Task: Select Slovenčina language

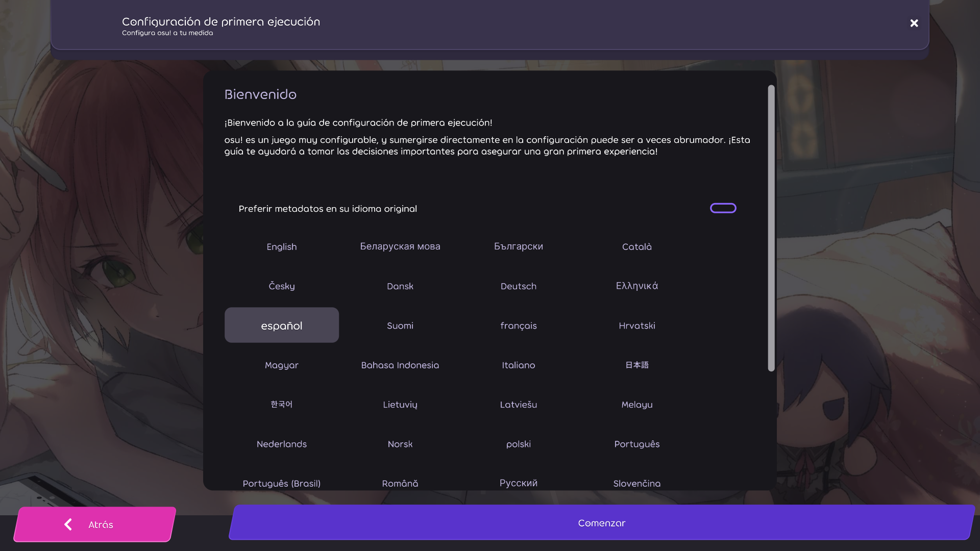Action: coord(637,483)
